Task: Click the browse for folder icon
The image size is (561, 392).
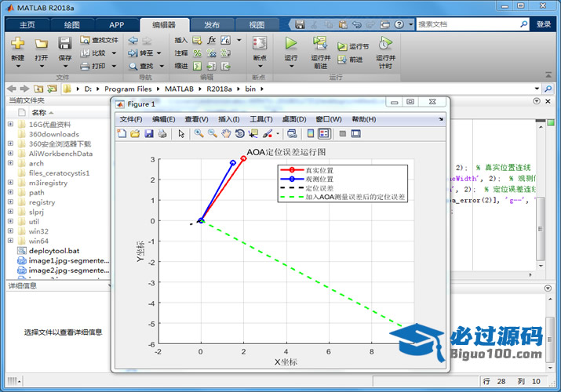Action: tap(52, 89)
